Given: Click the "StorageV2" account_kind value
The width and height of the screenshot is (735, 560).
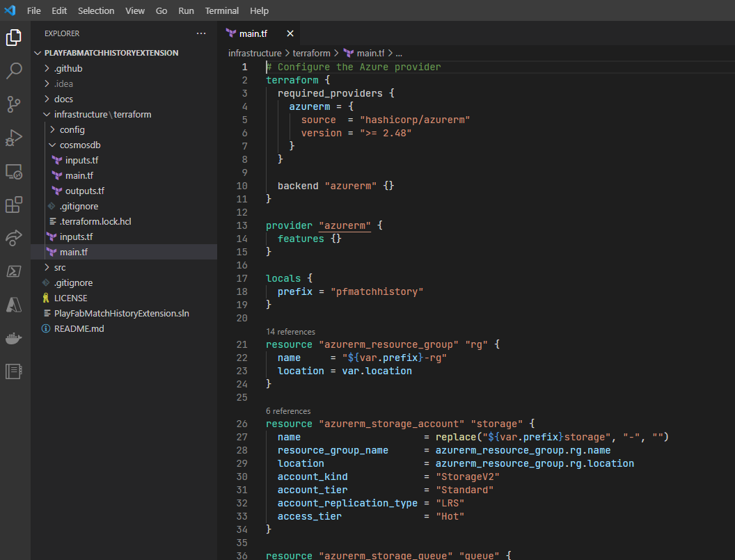Looking at the screenshot, I should 467,477.
